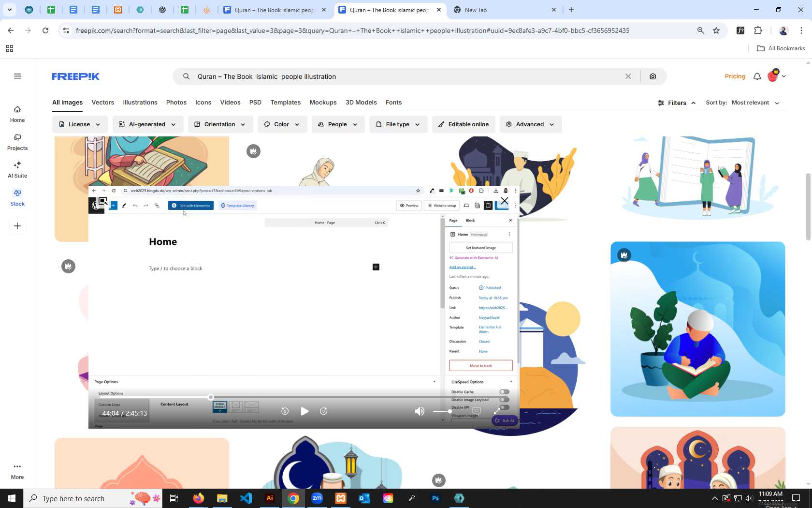
Task: Collapse the Filters panel button
Action: pos(677,103)
